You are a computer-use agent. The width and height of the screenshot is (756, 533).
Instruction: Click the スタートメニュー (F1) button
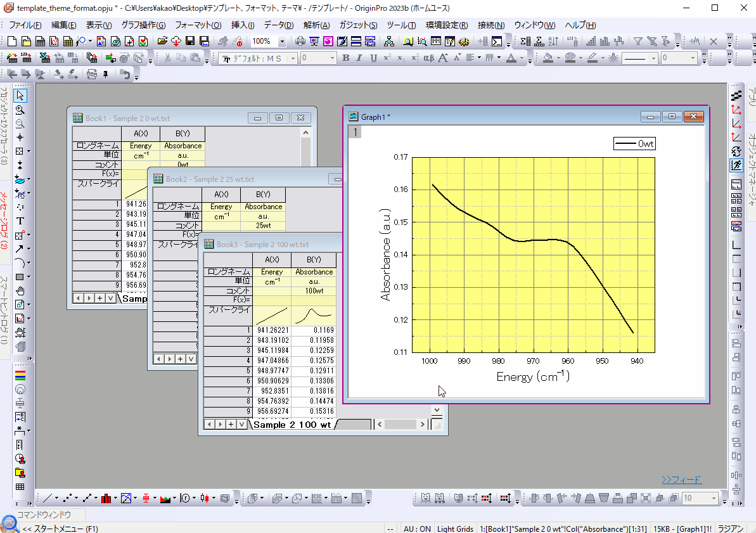60,529
